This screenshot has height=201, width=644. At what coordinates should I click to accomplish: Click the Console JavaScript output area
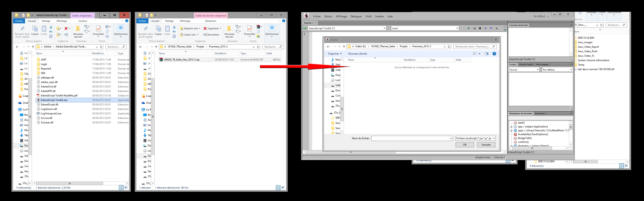[539, 42]
